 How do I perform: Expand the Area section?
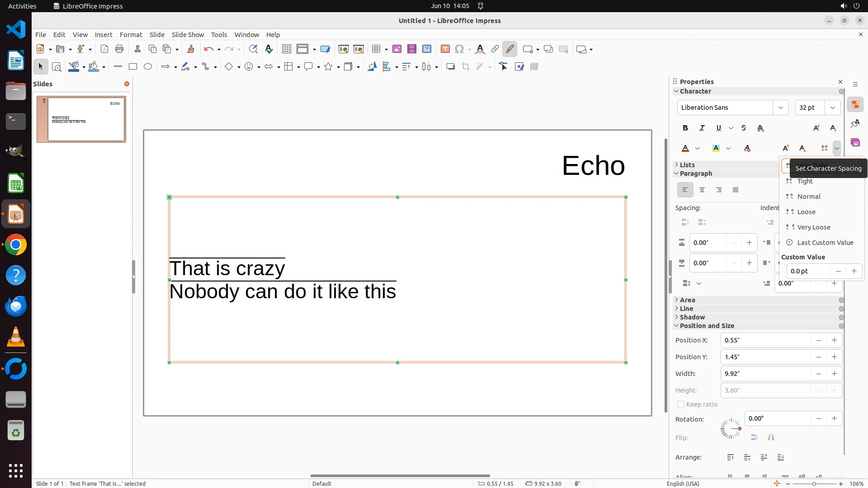tap(687, 300)
